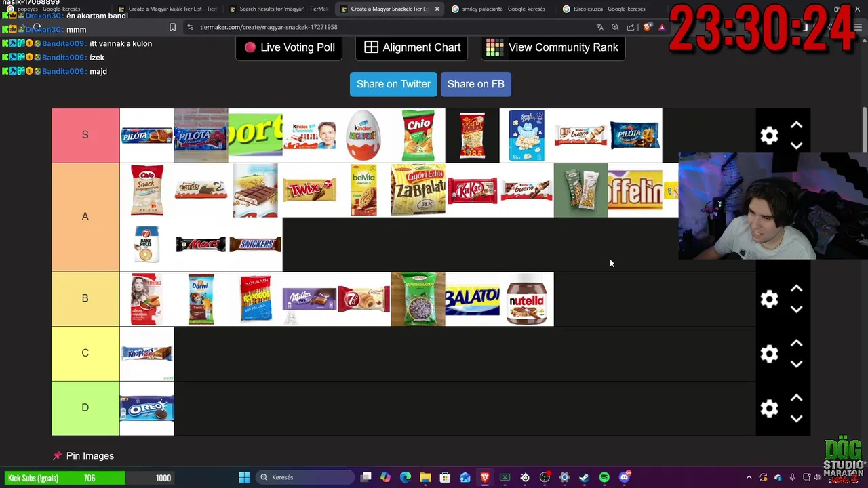Share the tier list on FB
Viewport: 868px width, 488px height.
(475, 84)
